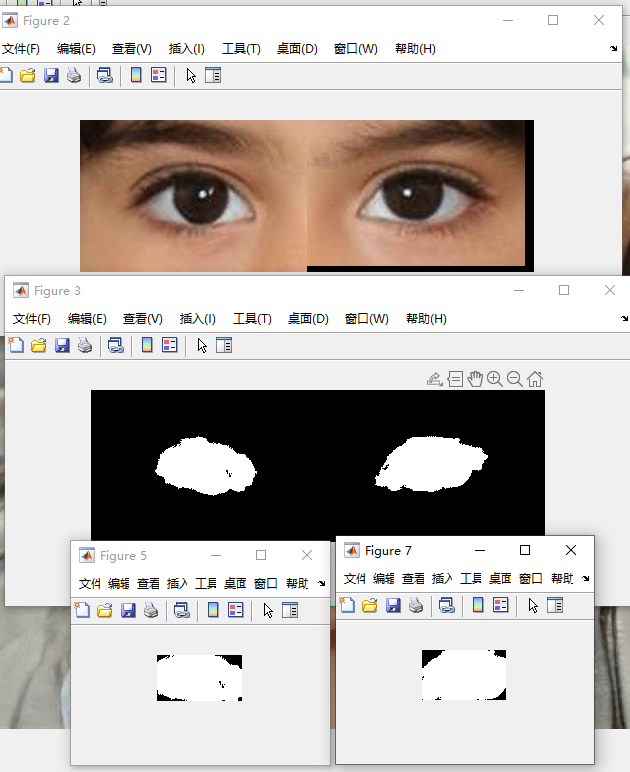
Task: Maximize the Figure 7 window
Action: point(525,550)
